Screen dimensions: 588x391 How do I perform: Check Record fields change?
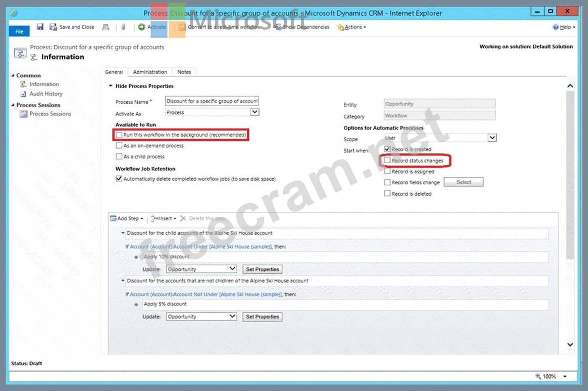point(387,182)
